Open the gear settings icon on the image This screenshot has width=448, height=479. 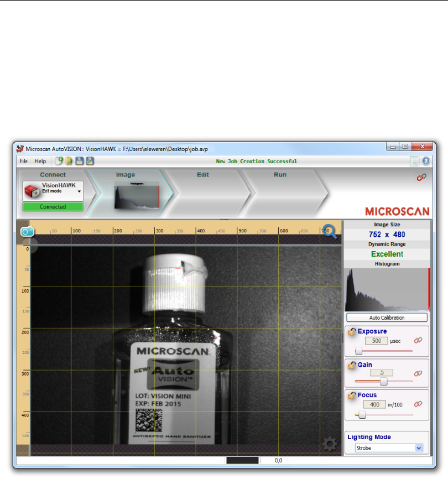click(330, 444)
